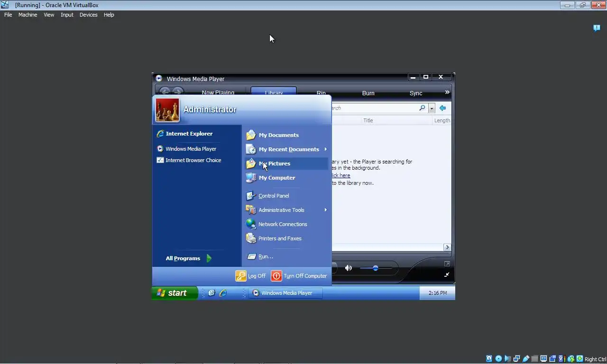Screen dimensions: 607x364
Task: Sort library by Title column header
Action: coord(368,120)
